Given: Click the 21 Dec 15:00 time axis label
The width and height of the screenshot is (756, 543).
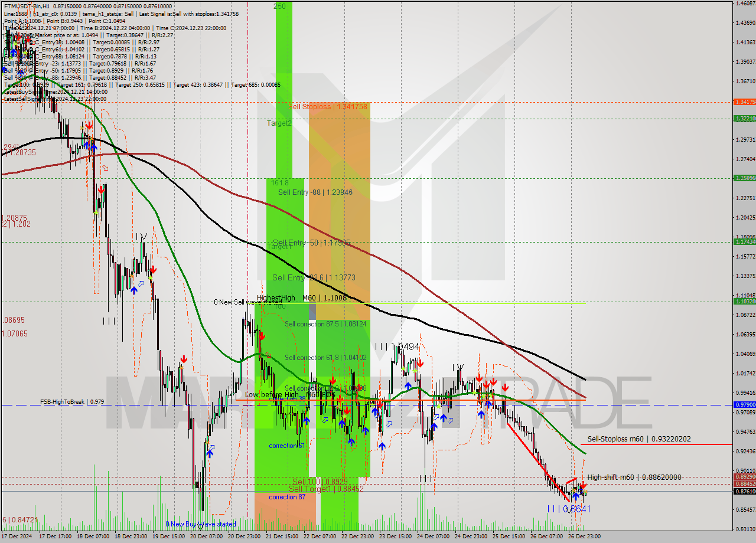Looking at the screenshot, I should click(x=282, y=537).
